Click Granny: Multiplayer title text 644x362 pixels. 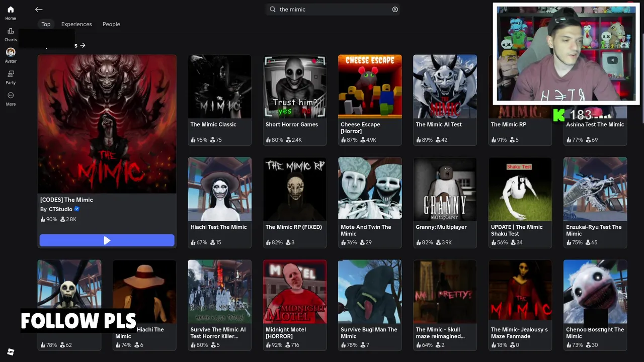(441, 227)
